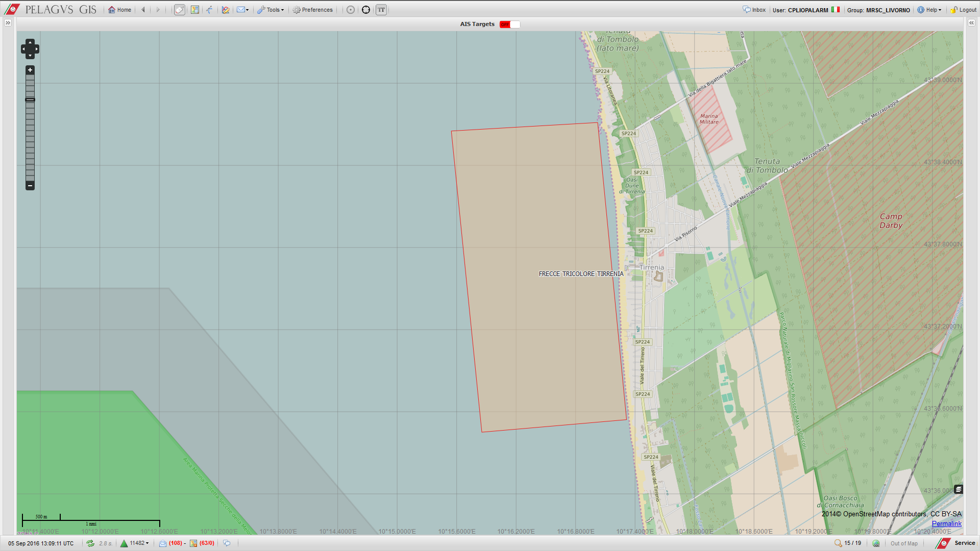Open the Inbox
This screenshot has width=980, height=551.
click(x=754, y=10)
